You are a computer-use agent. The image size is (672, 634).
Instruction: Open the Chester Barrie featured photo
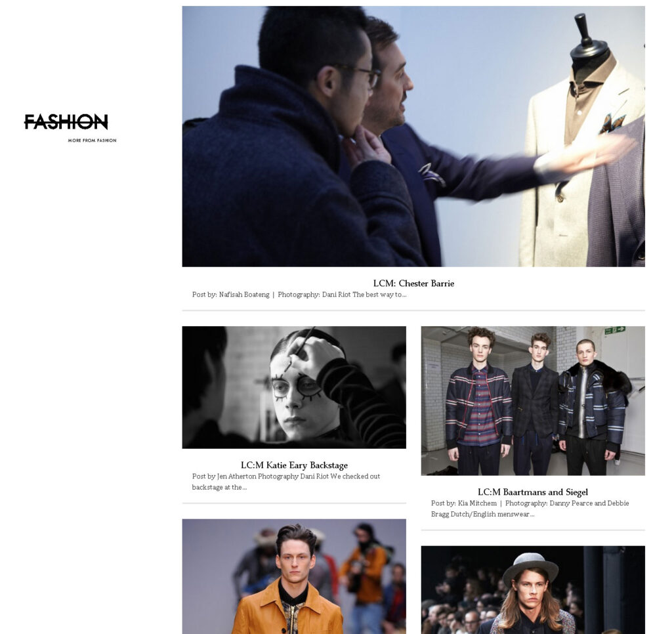pos(413,137)
